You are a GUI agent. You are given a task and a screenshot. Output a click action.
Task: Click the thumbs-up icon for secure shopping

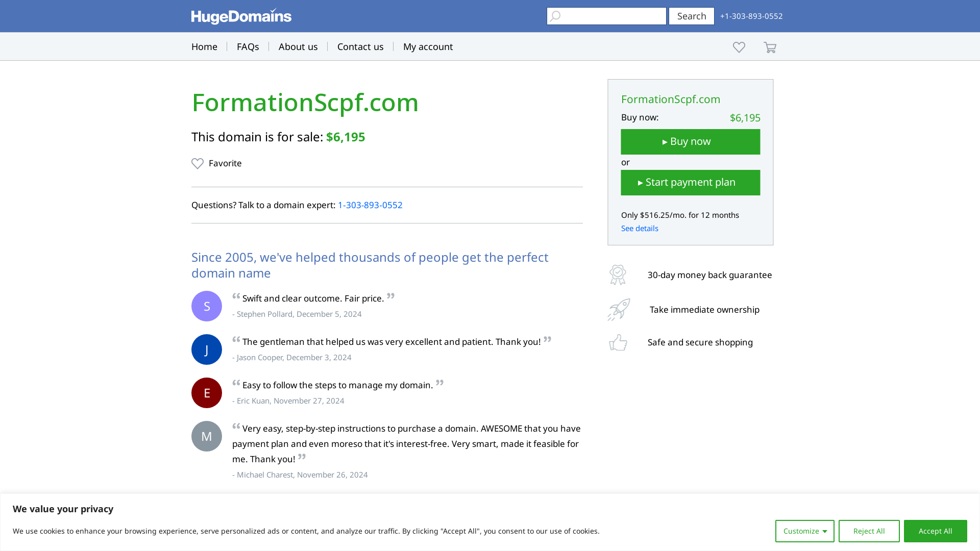coord(618,342)
